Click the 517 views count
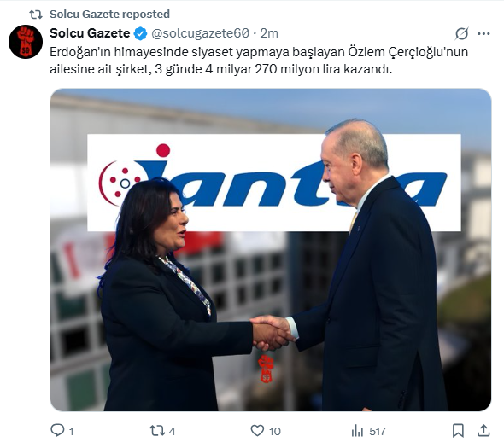Viewport: 504px width, 448px height. (x=378, y=431)
